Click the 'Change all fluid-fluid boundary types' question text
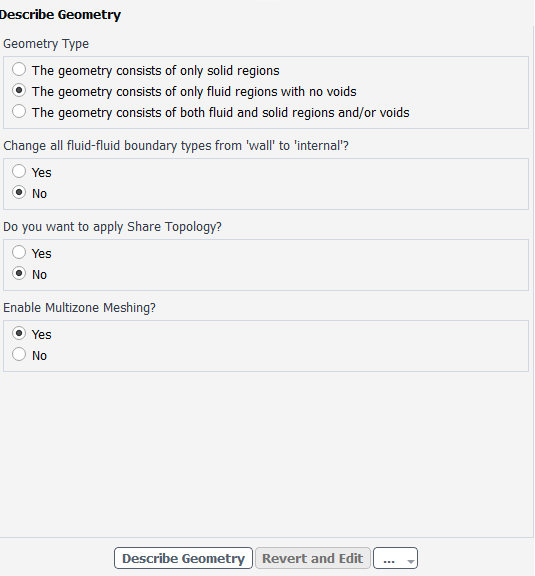 point(176,146)
